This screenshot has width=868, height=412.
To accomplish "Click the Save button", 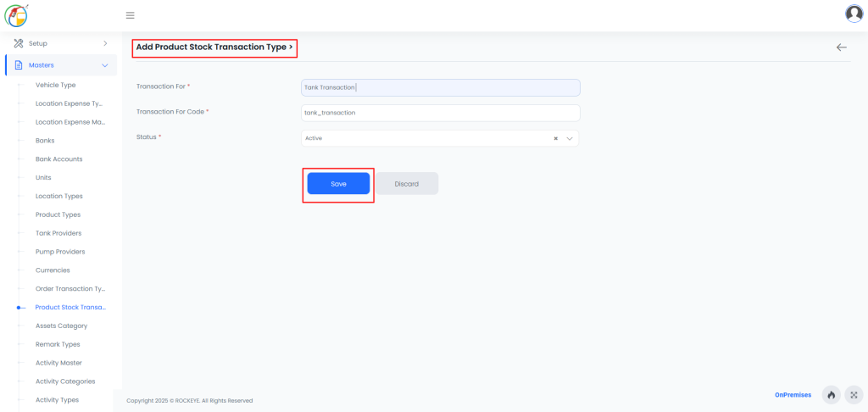I will (x=338, y=184).
